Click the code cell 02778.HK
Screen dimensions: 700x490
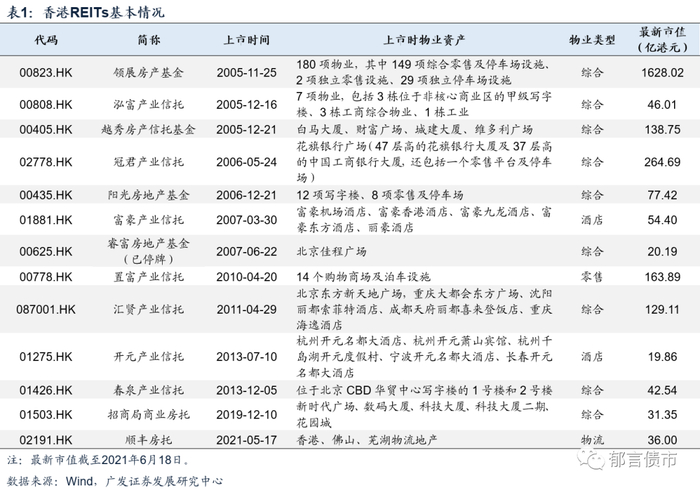click(46, 162)
